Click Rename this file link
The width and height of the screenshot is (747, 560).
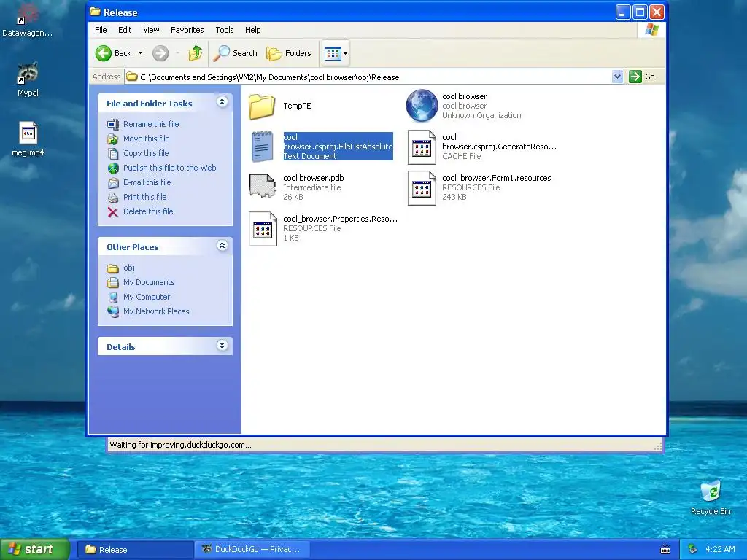151,124
